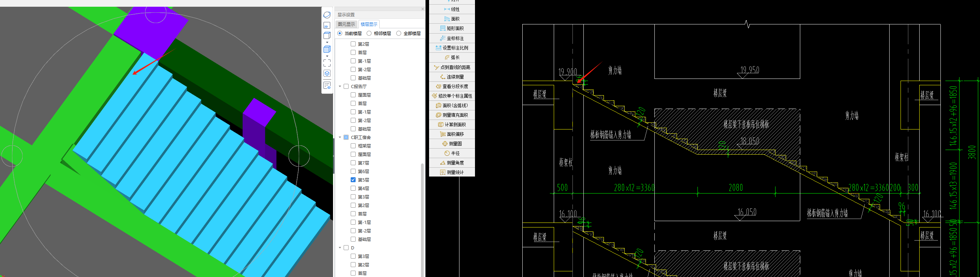Collapse the C职工宿舍 tree group
The height and width of the screenshot is (277, 980).
click(340, 137)
